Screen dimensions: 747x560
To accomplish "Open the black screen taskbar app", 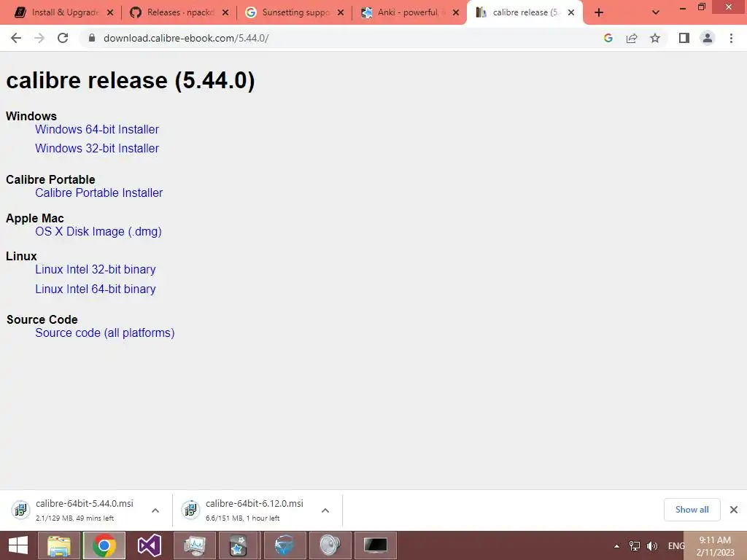I will click(376, 545).
